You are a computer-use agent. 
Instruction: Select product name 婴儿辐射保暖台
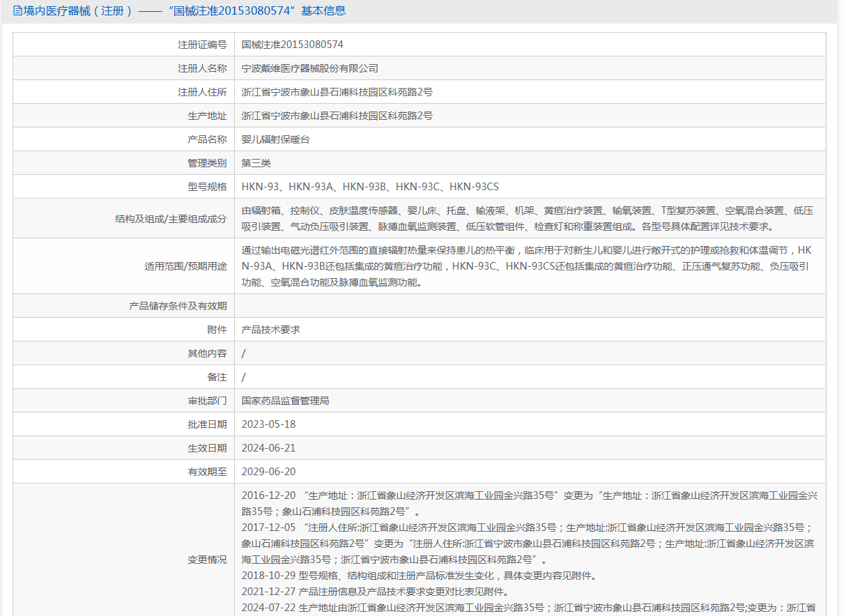coord(275,139)
